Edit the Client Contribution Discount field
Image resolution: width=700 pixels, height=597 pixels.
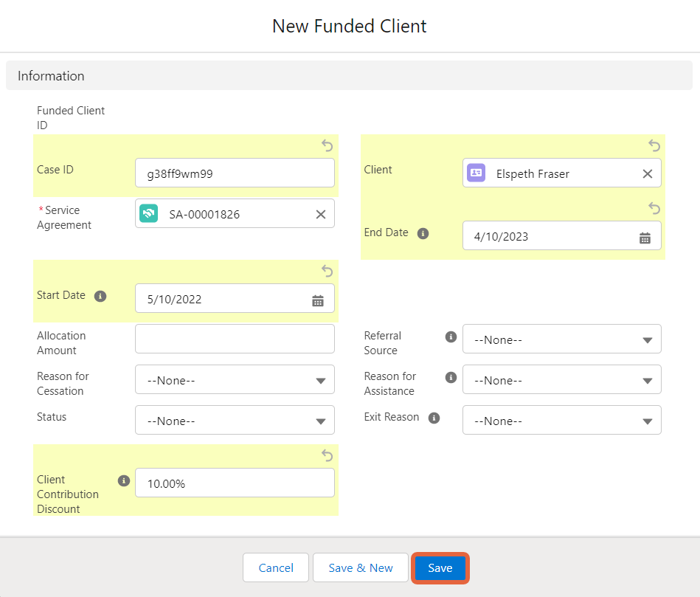click(235, 483)
